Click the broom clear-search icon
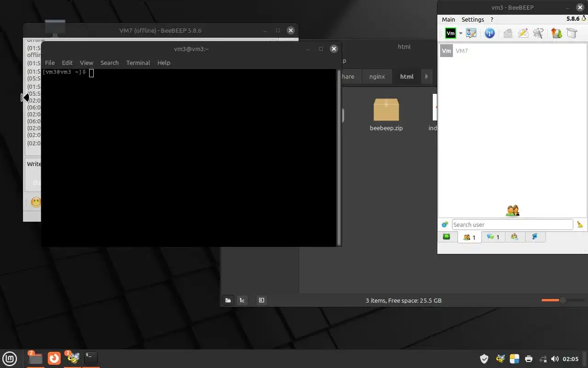This screenshot has width=588, height=368. click(x=580, y=224)
